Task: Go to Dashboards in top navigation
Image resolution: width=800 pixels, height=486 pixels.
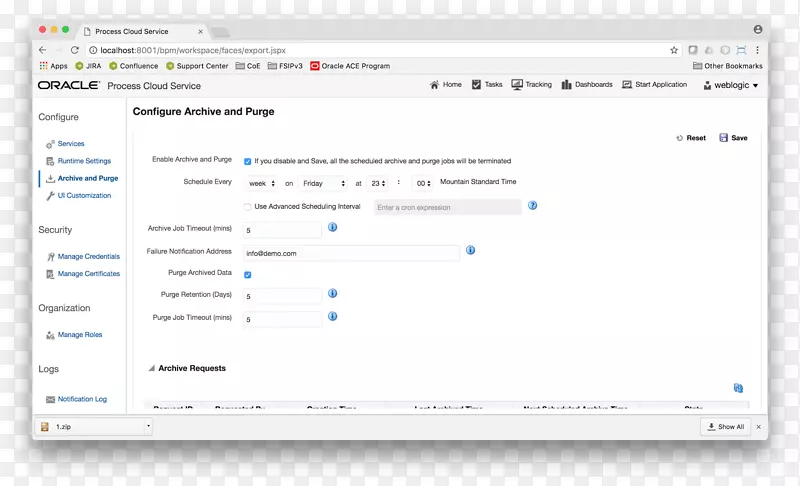Action: 587,85
